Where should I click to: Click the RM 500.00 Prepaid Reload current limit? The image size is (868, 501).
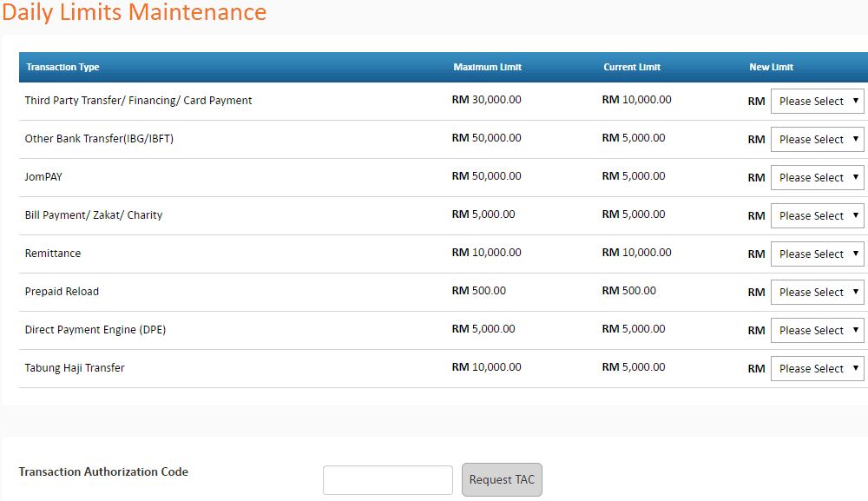628,291
